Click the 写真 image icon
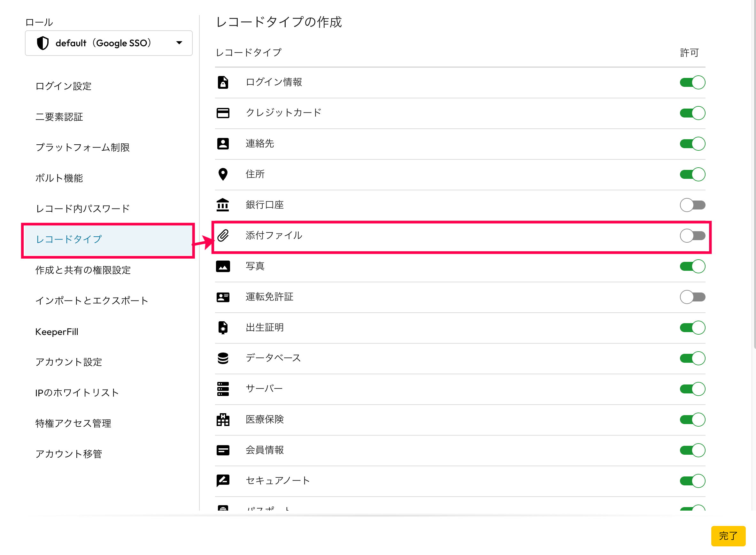This screenshot has height=555, width=756. 223,266
